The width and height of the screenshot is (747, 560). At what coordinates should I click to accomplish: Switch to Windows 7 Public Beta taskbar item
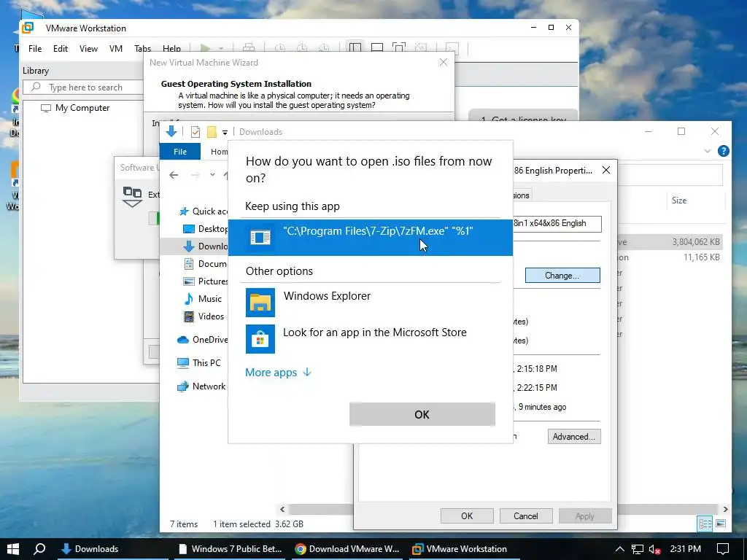click(230, 548)
